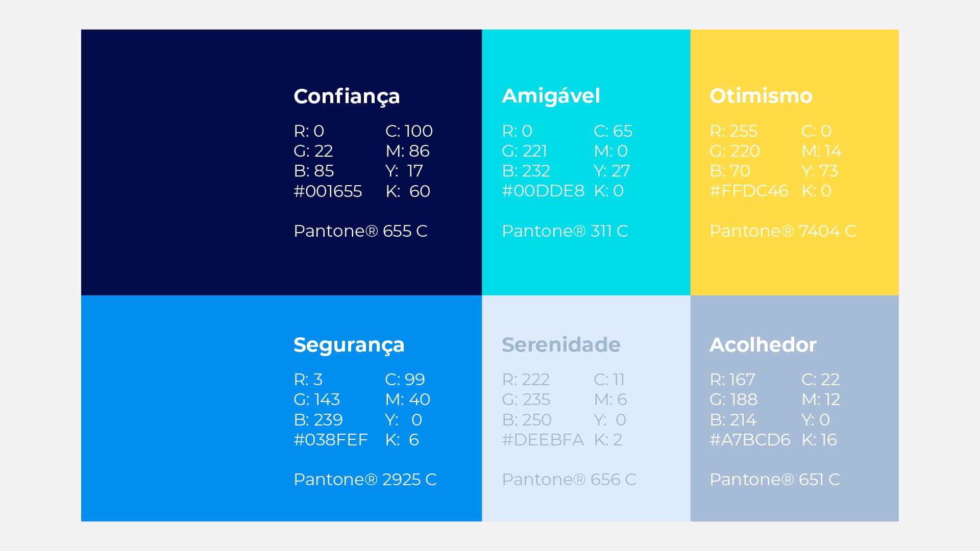This screenshot has height=551, width=980.
Task: Click the gray-blue Acolhedor swatch
Action: (x=794, y=505)
